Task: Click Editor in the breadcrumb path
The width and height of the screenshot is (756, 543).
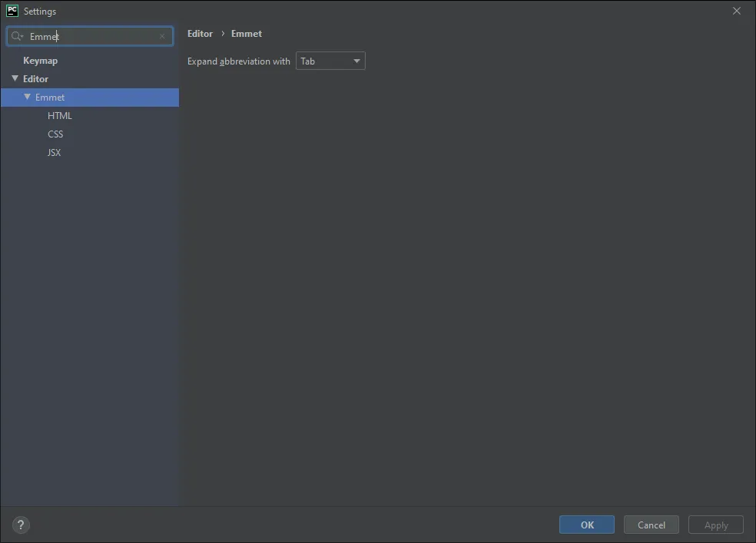Action: point(200,34)
